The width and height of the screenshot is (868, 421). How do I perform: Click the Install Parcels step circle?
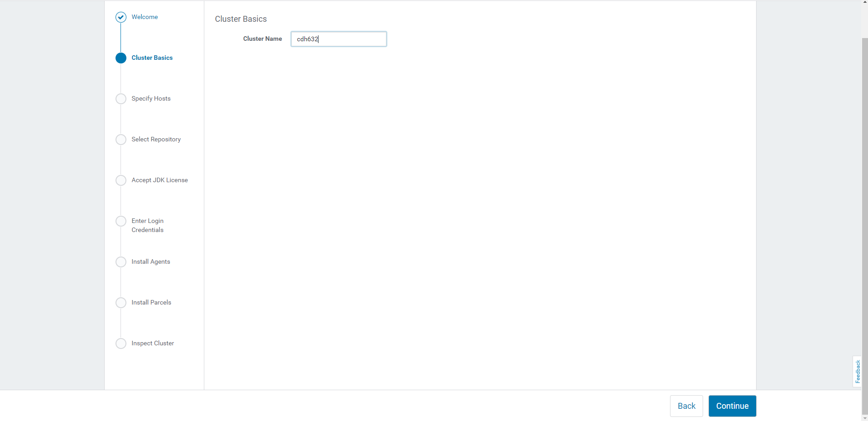[121, 303]
